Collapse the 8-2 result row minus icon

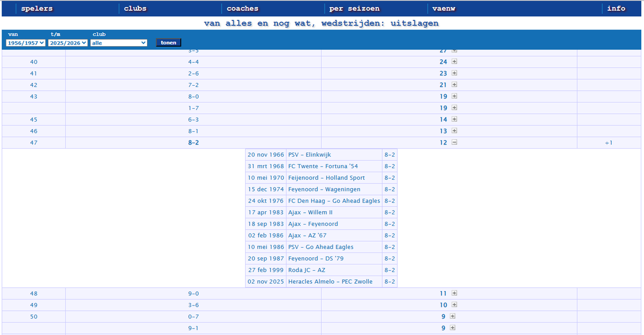454,143
